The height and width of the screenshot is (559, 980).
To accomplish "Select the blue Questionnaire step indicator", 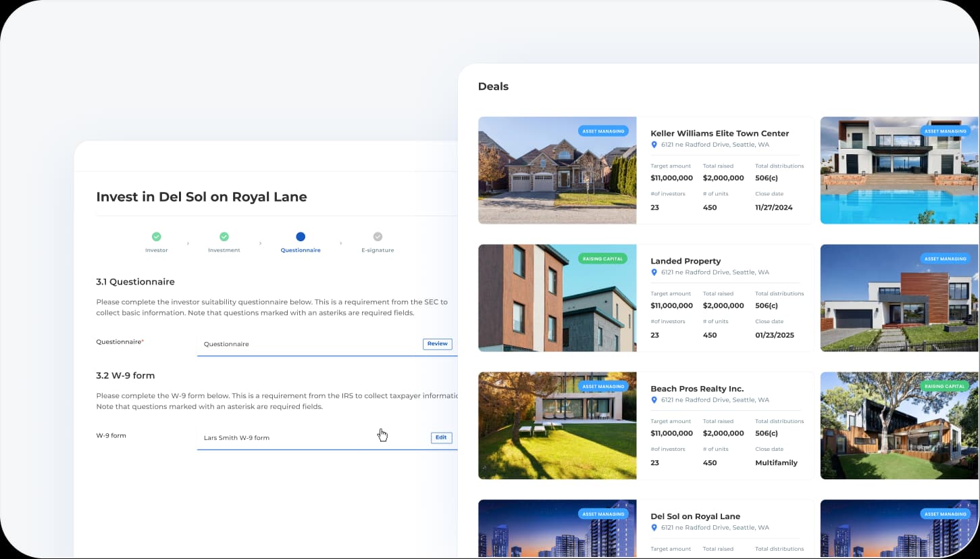I will coord(300,237).
